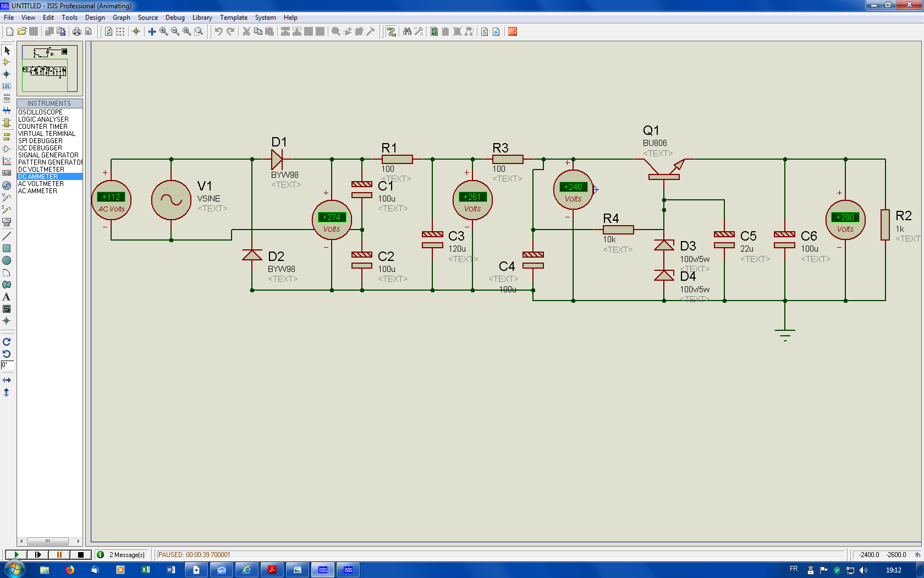Select the 2D symbol tool
This screenshot has height=578, width=924.
7,309
